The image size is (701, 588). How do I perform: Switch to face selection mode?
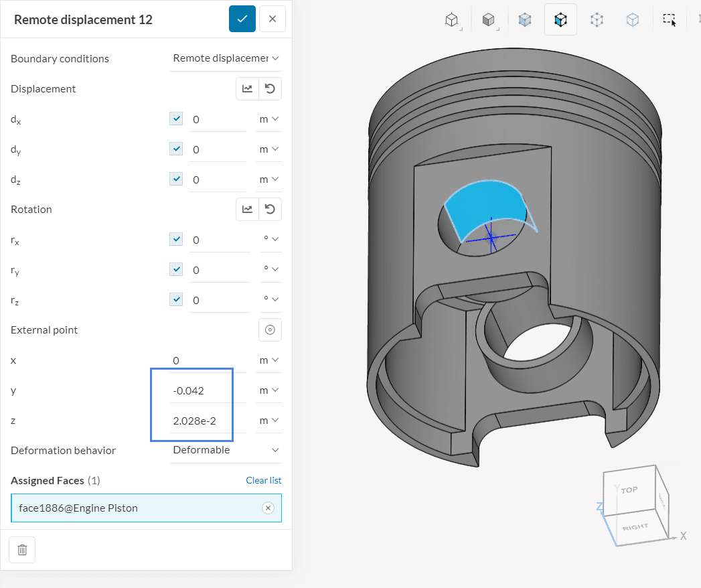coord(560,20)
